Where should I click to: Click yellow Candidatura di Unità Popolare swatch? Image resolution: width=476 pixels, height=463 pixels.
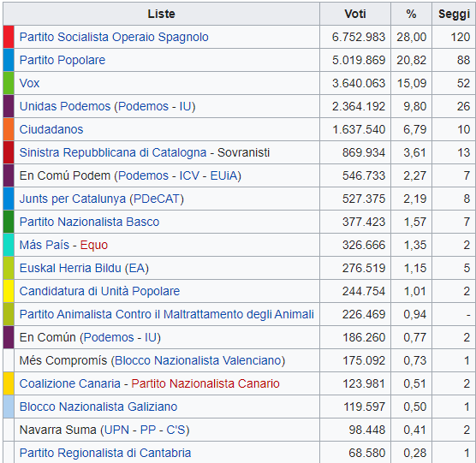(x=9, y=291)
